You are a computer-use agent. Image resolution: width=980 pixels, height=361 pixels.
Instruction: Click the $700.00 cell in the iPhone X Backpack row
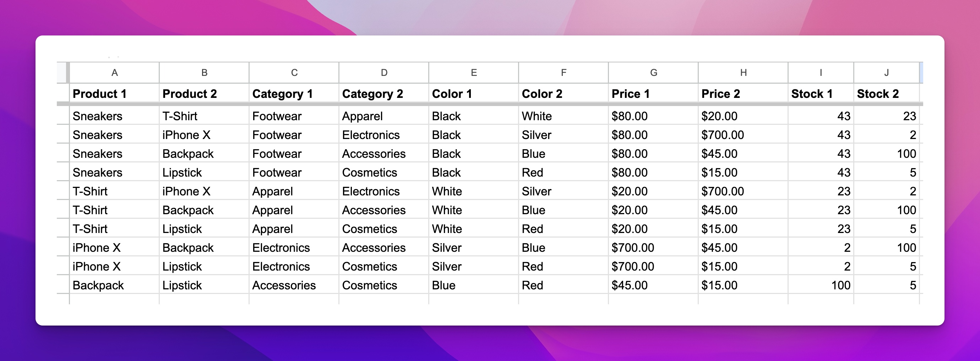coord(653,248)
